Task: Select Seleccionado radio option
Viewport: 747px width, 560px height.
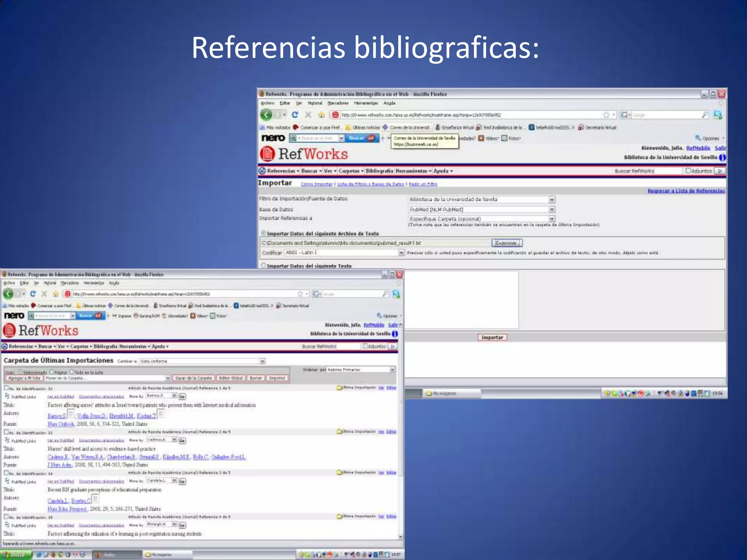Action: 20,372
